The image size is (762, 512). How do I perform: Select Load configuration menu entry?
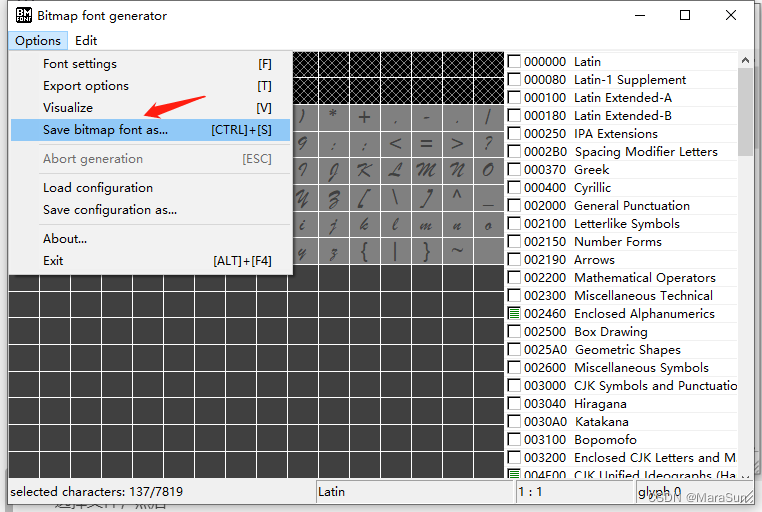pyautogui.click(x=150, y=188)
